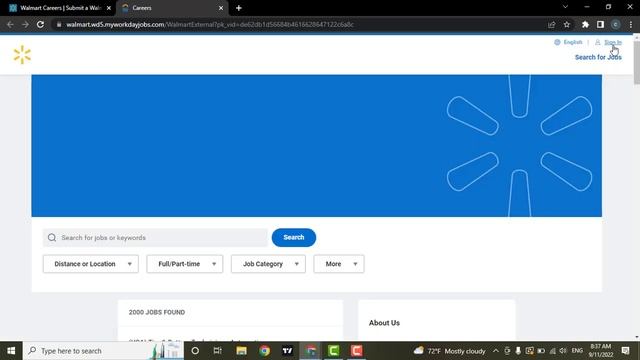Open the Sign In link

coord(613,42)
